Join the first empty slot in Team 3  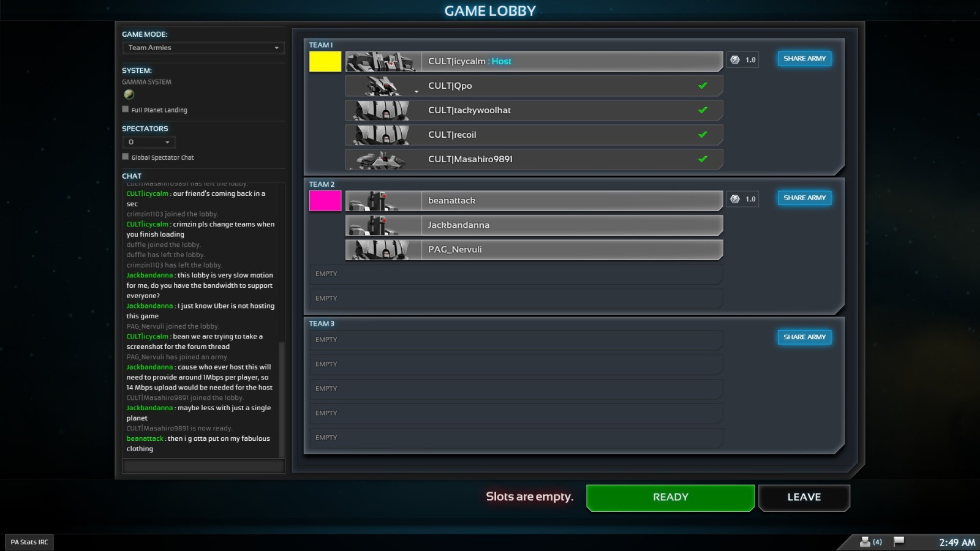tap(514, 340)
